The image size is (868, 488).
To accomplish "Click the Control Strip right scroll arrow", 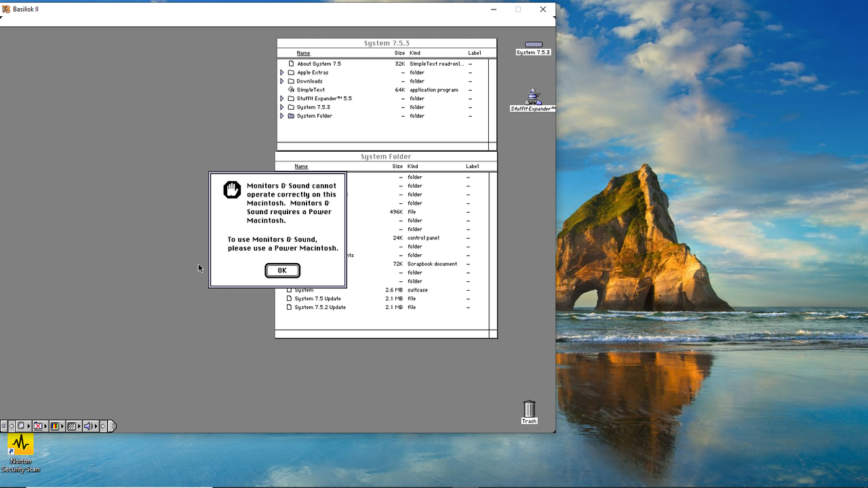I will point(103,426).
